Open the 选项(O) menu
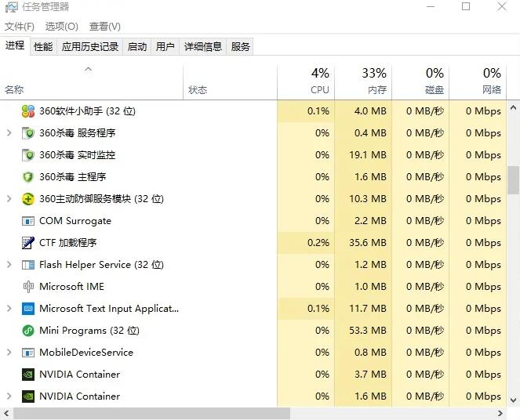 click(x=62, y=27)
